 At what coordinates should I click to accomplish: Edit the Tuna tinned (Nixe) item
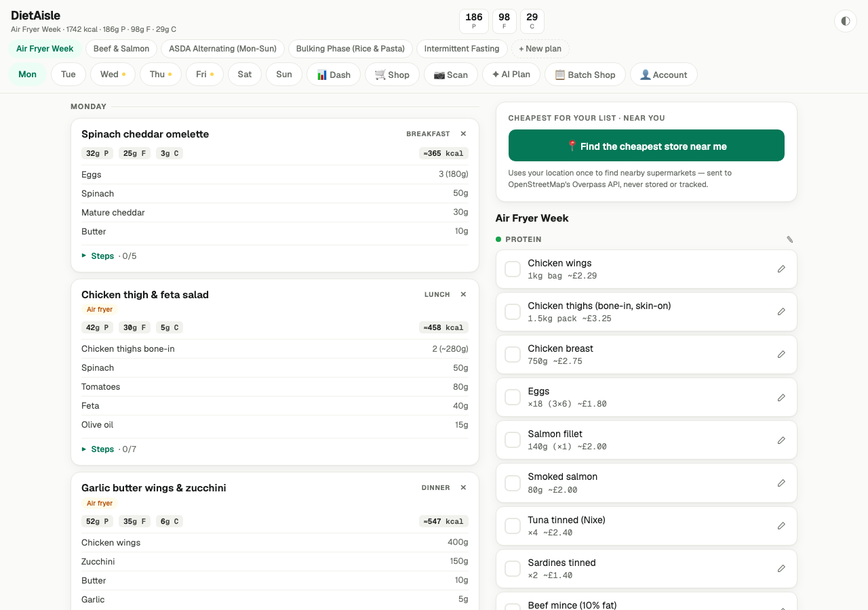click(x=781, y=526)
